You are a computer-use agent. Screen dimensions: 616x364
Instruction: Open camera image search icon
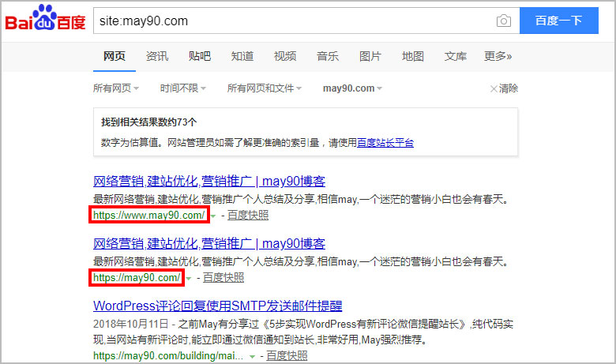click(x=503, y=21)
